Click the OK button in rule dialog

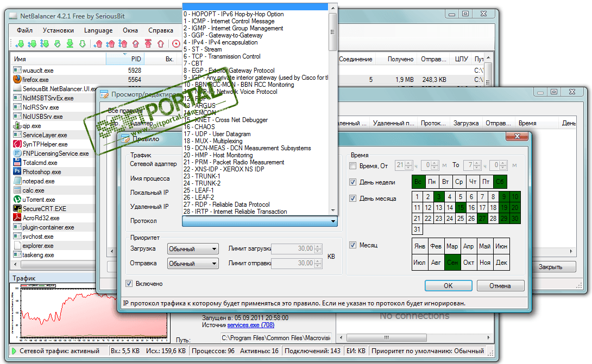pos(448,285)
